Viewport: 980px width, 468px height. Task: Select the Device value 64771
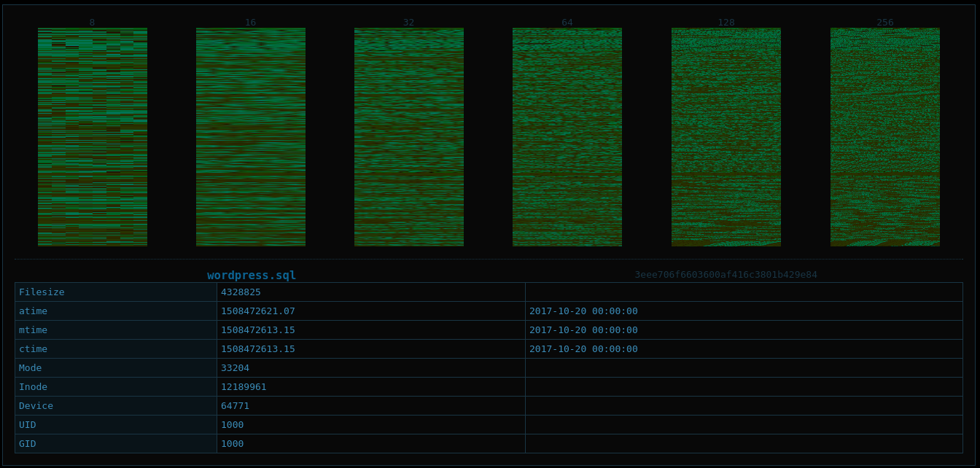point(235,406)
